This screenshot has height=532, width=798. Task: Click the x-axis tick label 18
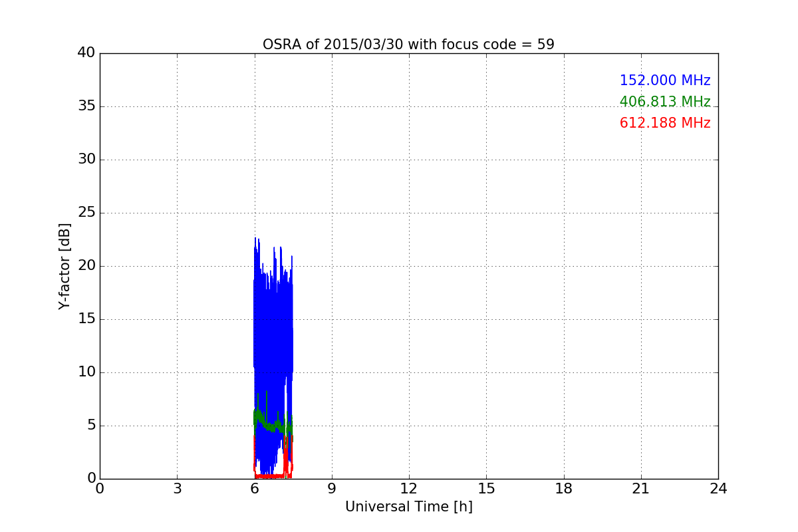tap(564, 489)
